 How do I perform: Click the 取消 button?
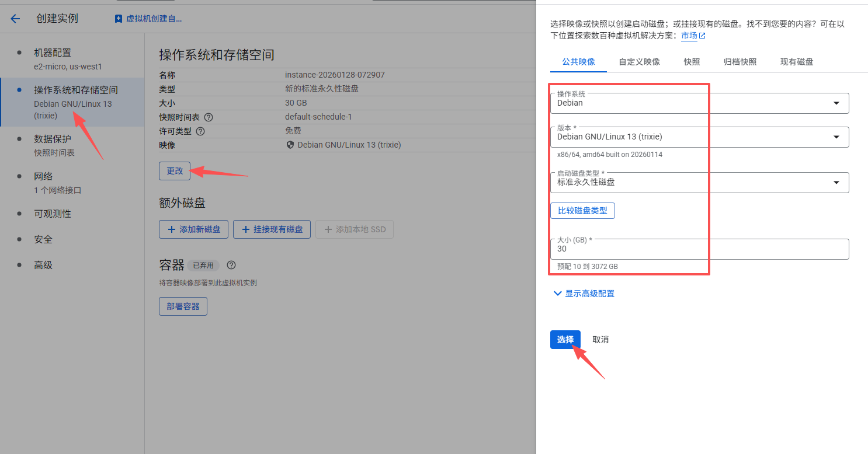tap(600, 340)
